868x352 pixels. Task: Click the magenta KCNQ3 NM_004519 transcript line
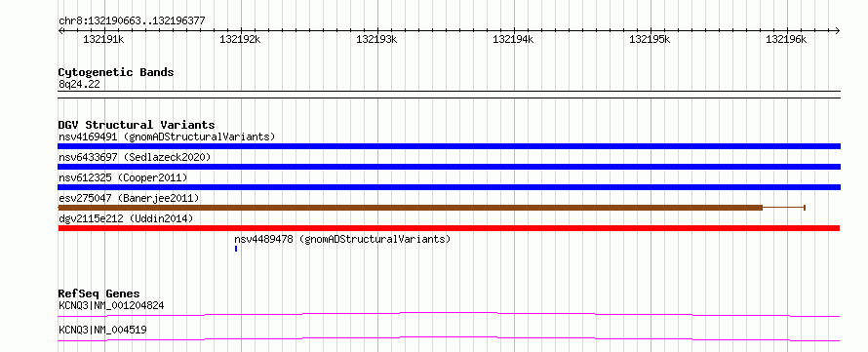click(449, 338)
